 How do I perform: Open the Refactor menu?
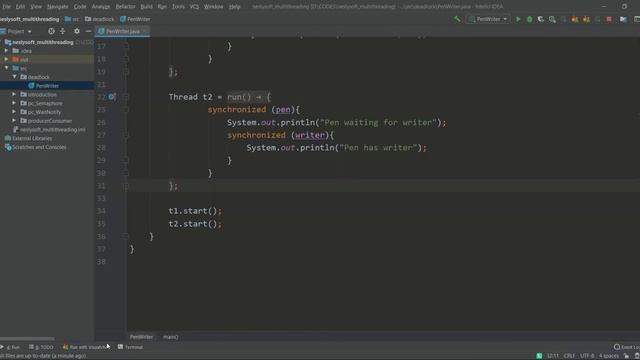(x=125, y=7)
